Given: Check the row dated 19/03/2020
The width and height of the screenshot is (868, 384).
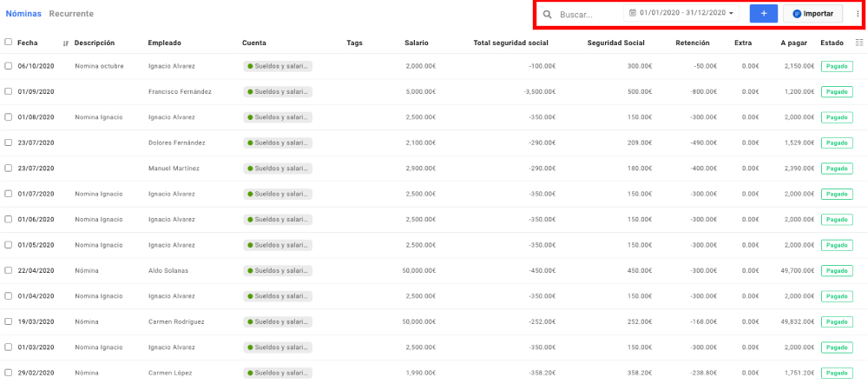Looking at the screenshot, I should 9,321.
